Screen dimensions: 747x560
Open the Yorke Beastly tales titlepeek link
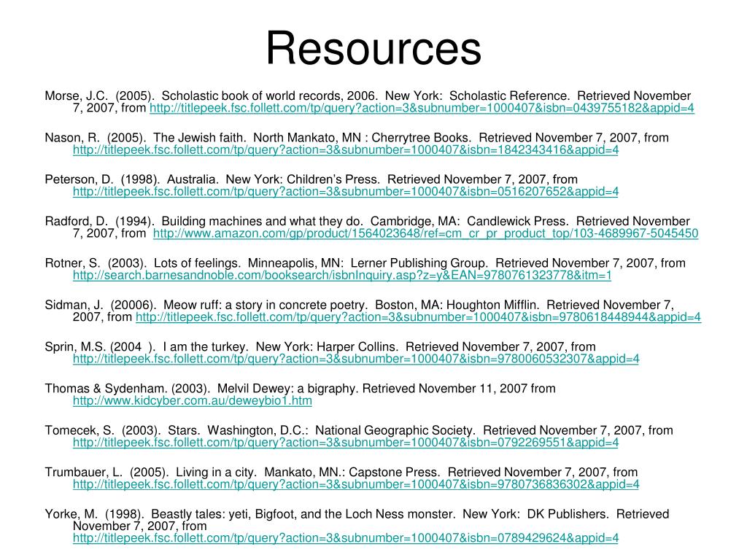point(345,538)
